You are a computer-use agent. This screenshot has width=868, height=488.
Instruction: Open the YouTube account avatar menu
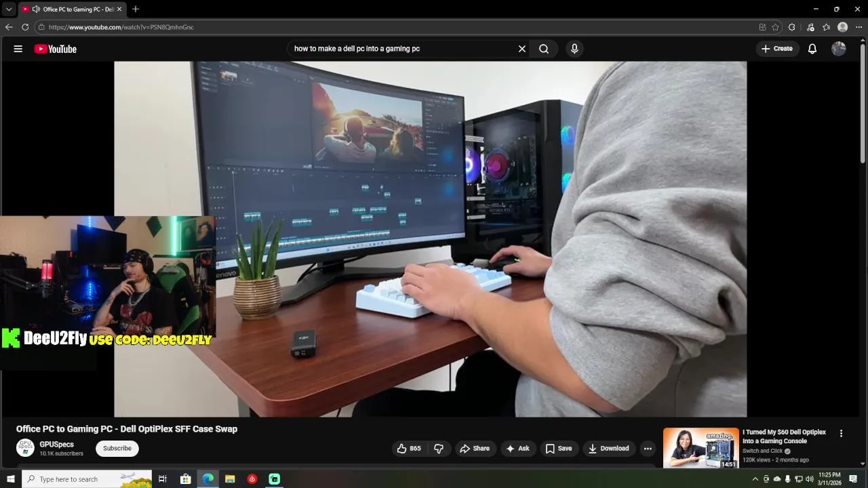coord(839,49)
